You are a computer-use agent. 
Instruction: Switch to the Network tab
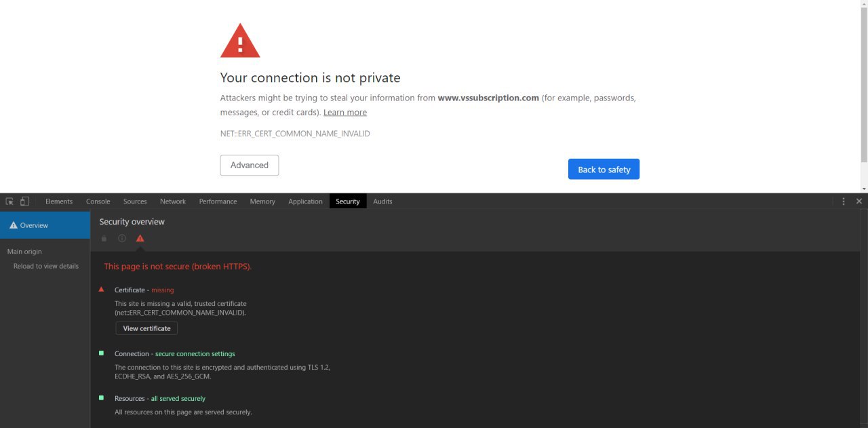(173, 201)
